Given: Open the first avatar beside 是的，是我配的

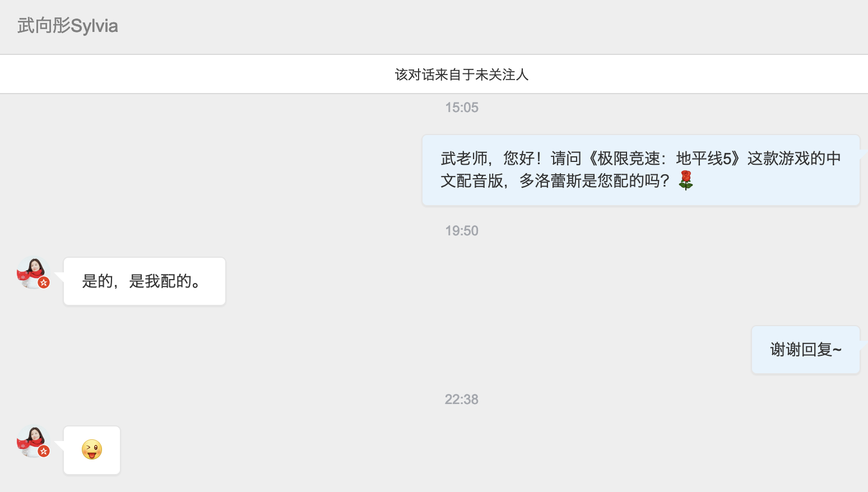Looking at the screenshot, I should pos(34,273).
